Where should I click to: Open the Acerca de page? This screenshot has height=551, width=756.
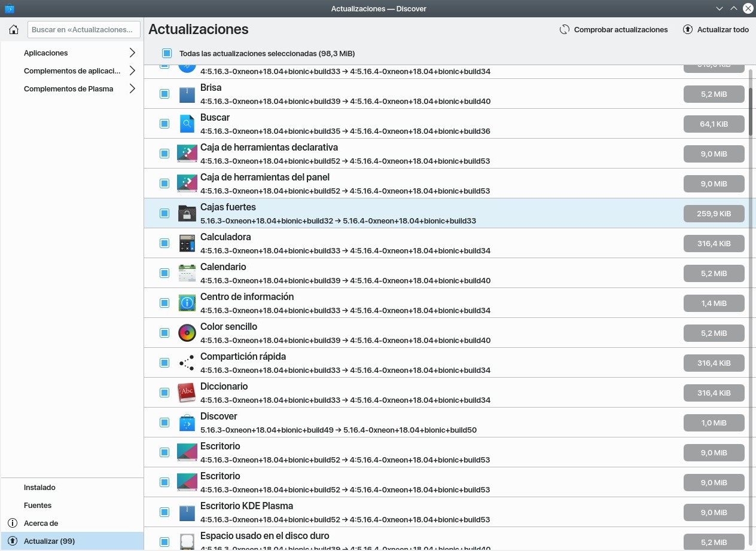tap(72, 523)
